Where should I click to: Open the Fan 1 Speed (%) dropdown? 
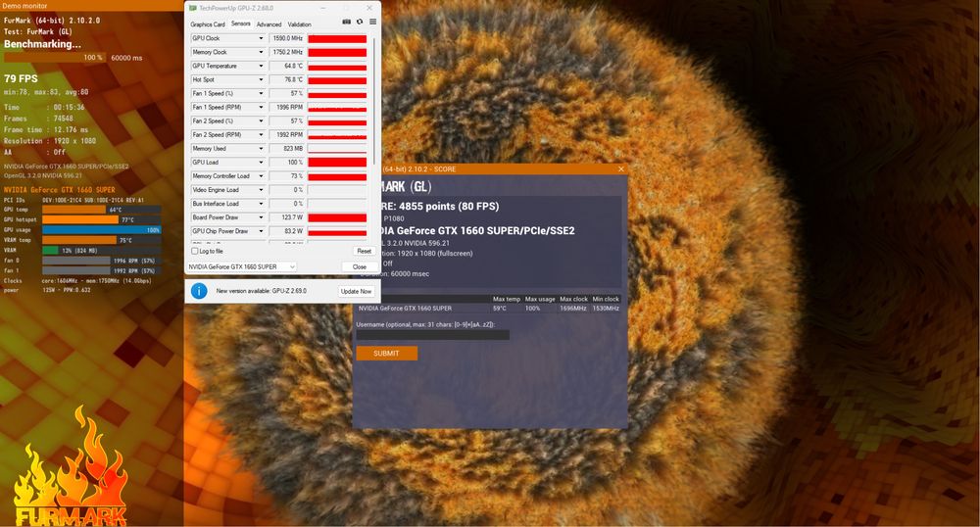pos(262,94)
